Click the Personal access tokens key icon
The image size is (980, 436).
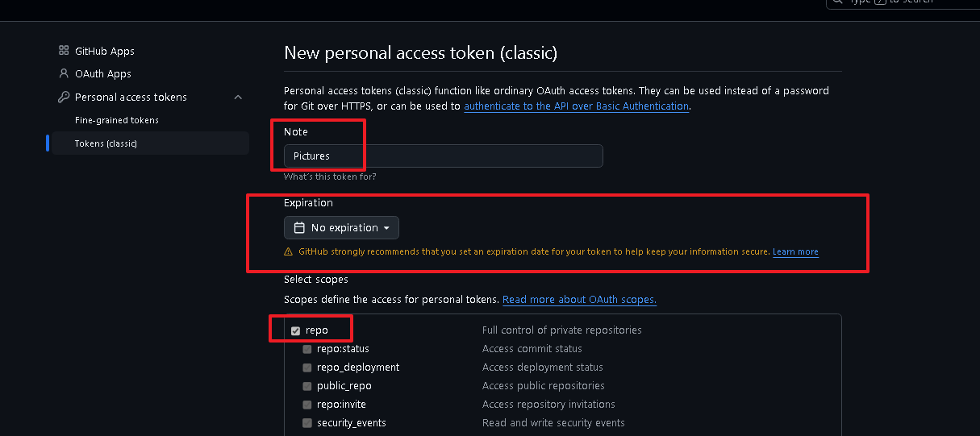point(64,97)
